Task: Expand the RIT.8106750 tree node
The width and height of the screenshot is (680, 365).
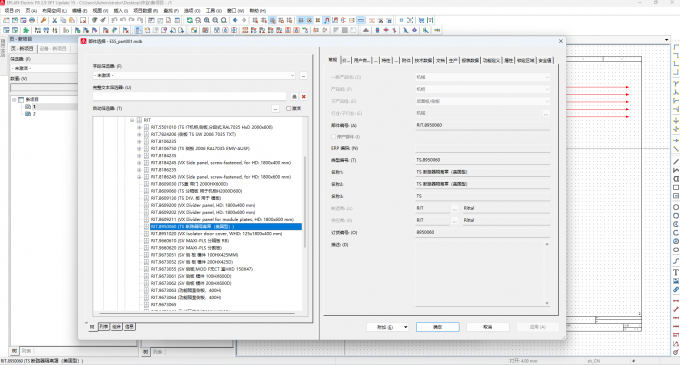Action: point(139,149)
